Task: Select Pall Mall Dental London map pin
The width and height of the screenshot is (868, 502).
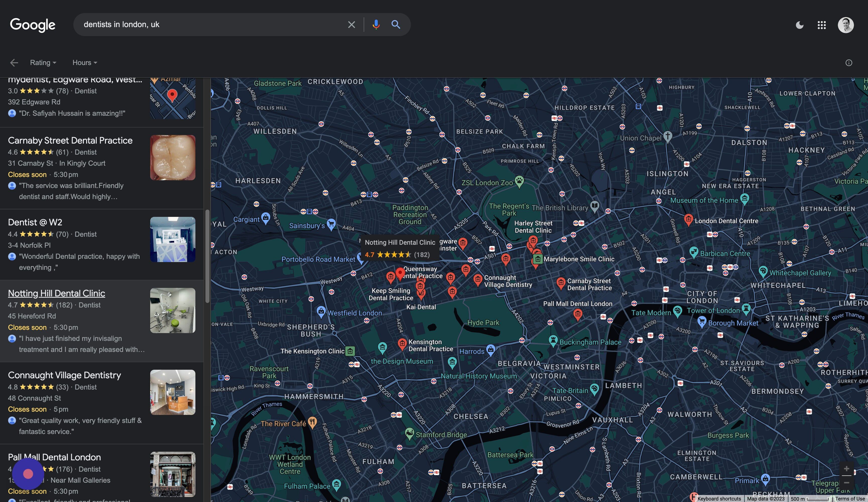Action: (x=578, y=314)
